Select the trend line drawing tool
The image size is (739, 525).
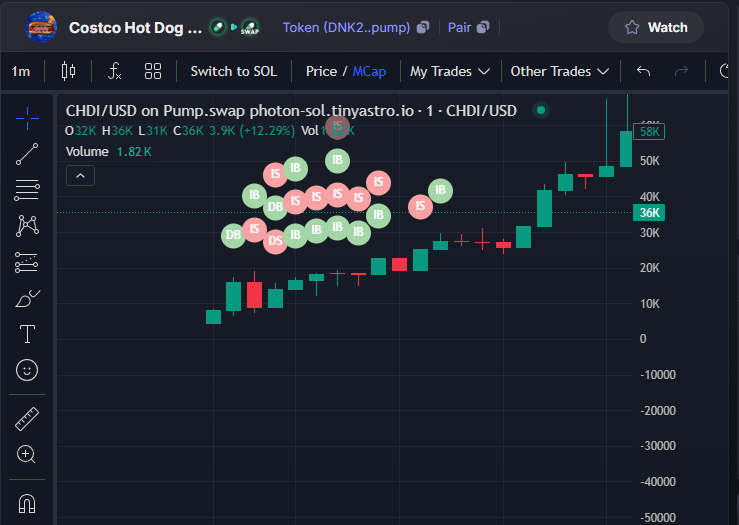pos(27,154)
